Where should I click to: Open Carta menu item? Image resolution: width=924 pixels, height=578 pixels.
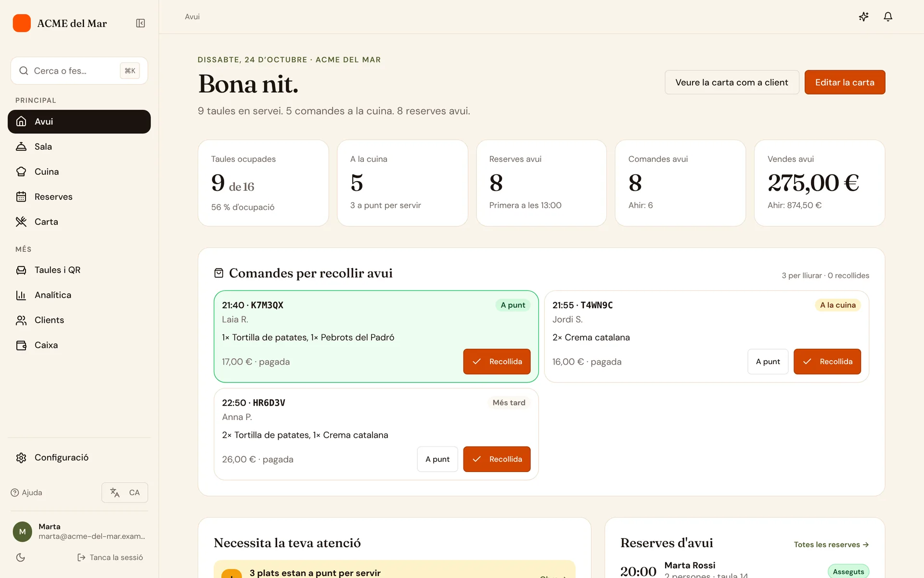79,222
